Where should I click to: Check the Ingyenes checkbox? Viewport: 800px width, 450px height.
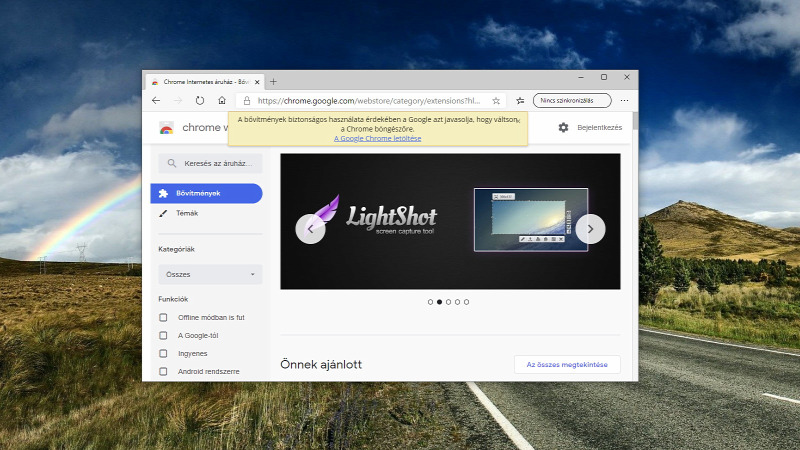point(163,353)
